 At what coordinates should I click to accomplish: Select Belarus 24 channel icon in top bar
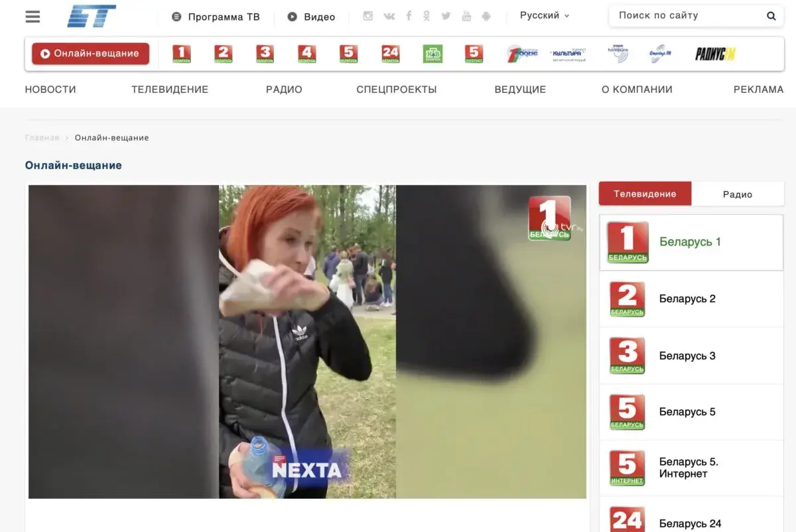point(391,54)
